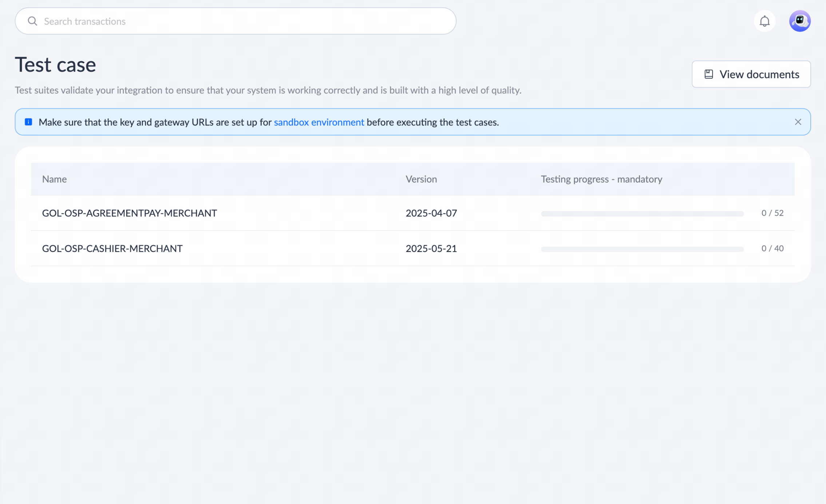Image resolution: width=826 pixels, height=504 pixels.
Task: Dismiss the sandbox environment banner
Action: (x=798, y=122)
